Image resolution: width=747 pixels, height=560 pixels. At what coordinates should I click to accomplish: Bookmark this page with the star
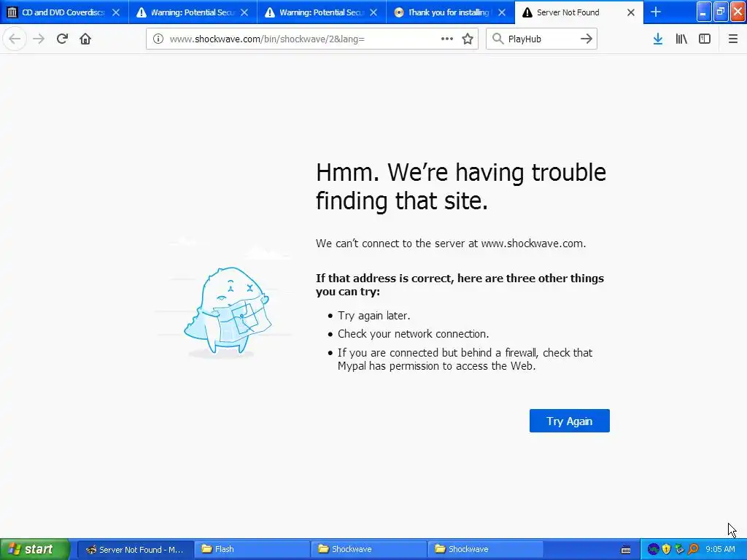(x=468, y=39)
